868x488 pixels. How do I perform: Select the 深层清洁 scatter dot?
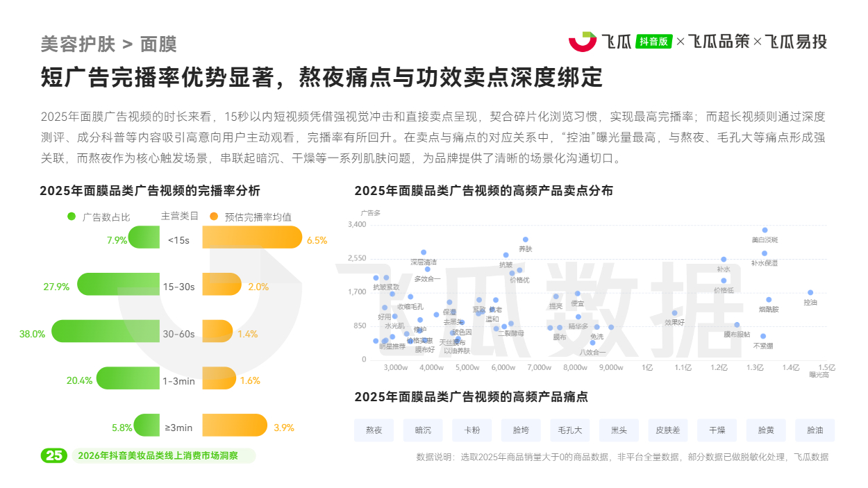point(424,253)
